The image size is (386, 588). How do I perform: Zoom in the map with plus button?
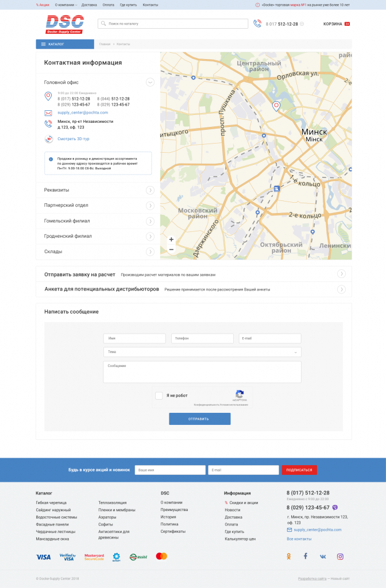171,239
